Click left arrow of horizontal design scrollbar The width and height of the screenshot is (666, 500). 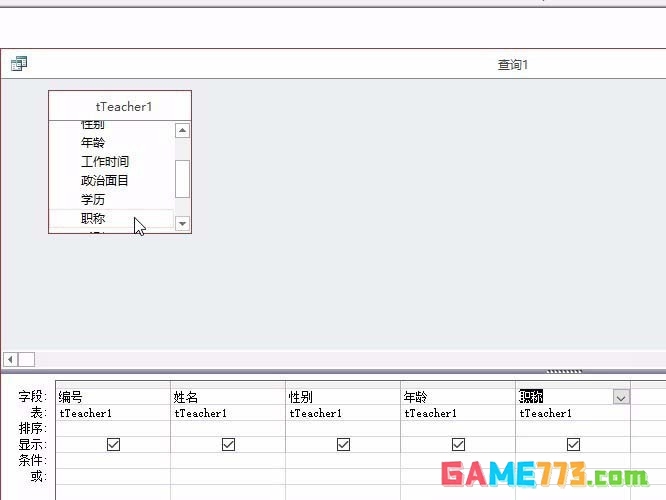11,360
